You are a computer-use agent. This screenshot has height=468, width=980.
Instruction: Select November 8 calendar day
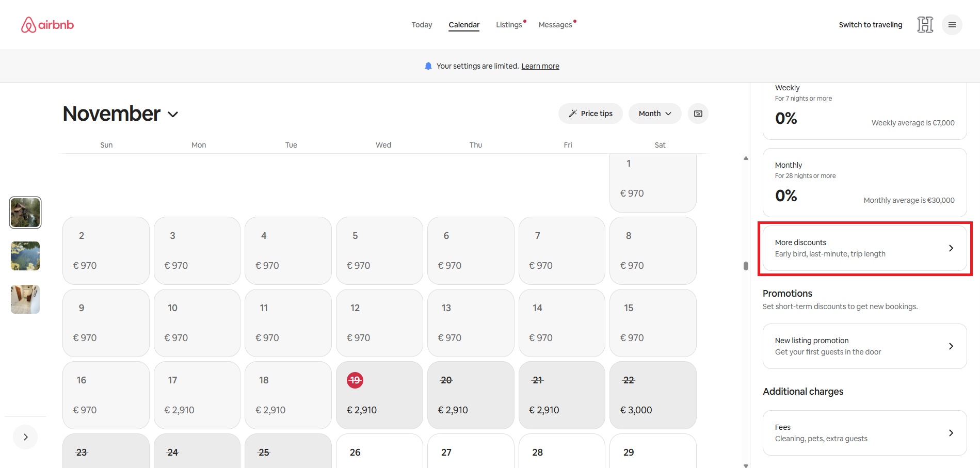point(653,251)
